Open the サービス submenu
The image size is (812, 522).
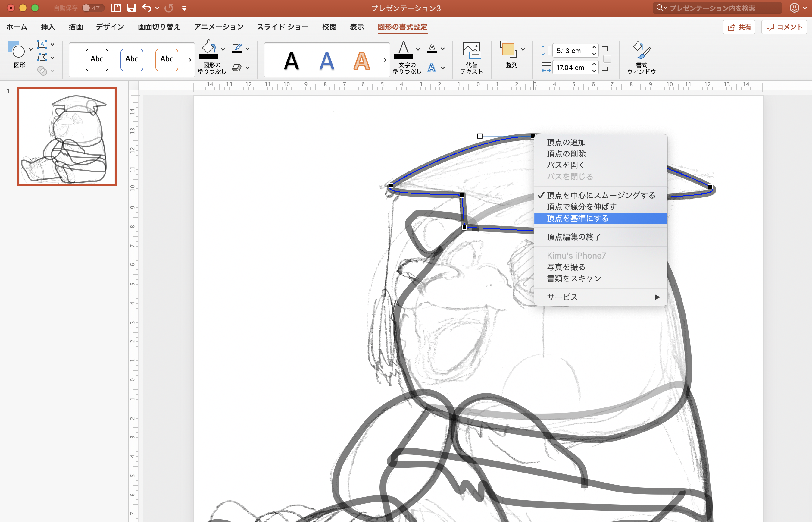click(x=601, y=297)
